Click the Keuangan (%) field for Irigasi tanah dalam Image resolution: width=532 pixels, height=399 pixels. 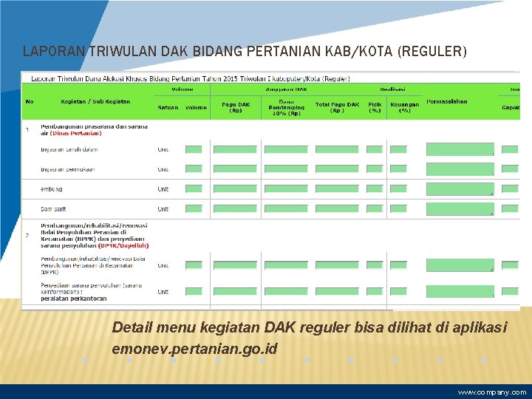398,149
